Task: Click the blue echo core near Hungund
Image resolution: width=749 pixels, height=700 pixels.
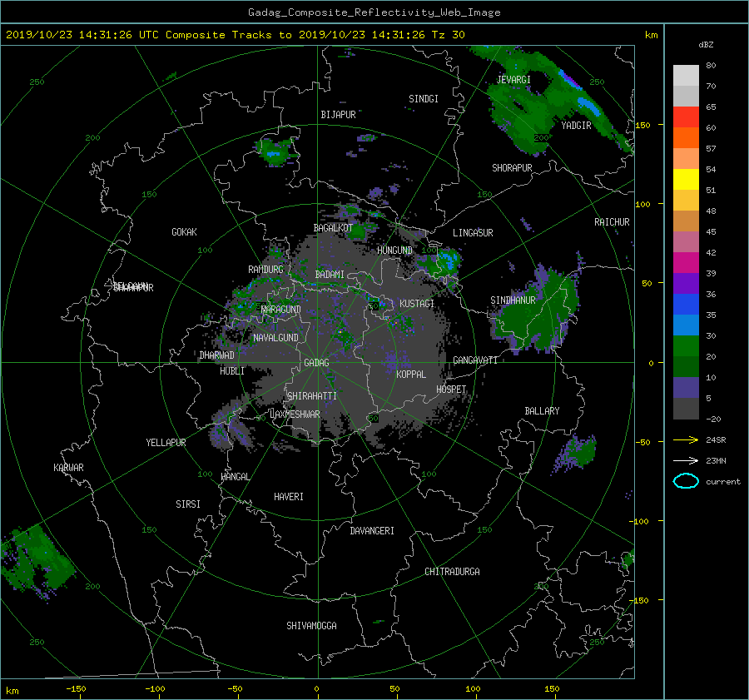Action: click(x=447, y=261)
